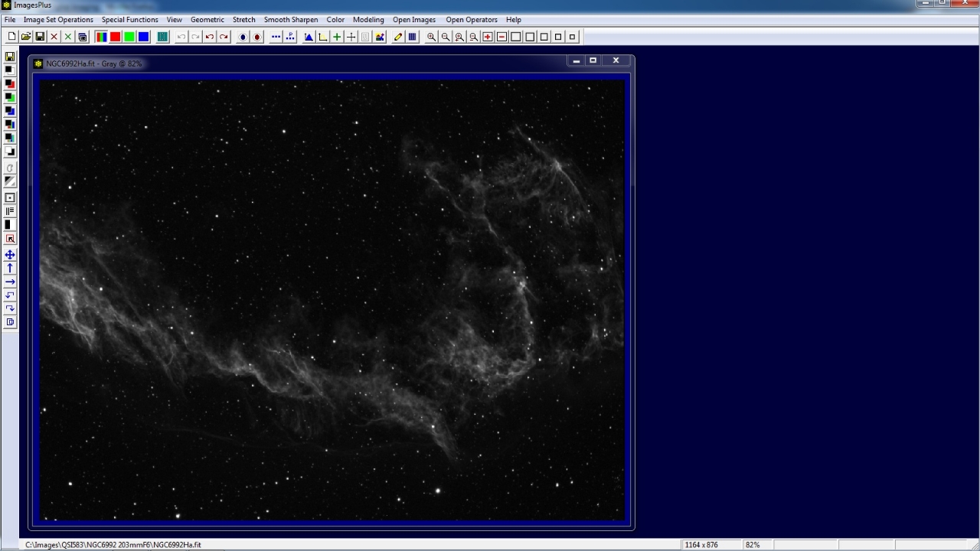980x551 pixels.
Task: Open the Modeling menu
Action: [368, 20]
